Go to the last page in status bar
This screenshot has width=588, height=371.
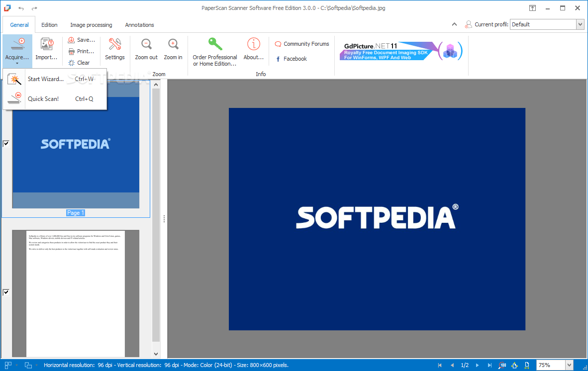point(490,366)
